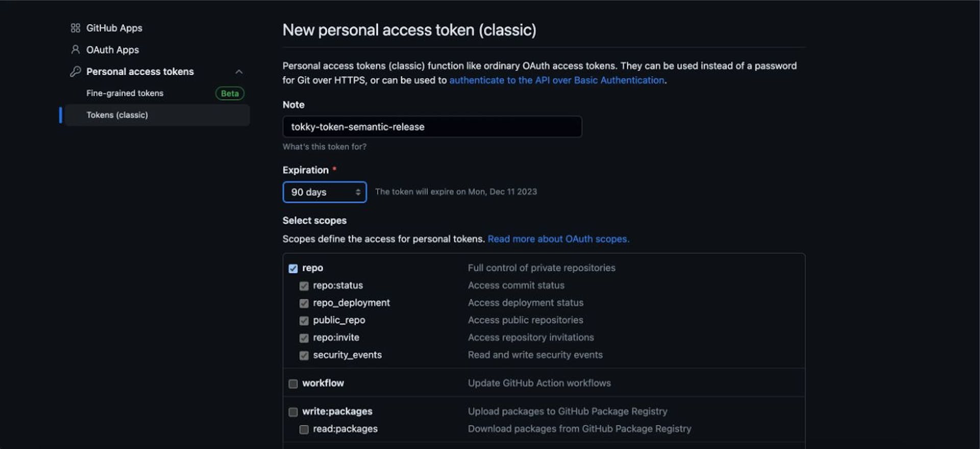Uncheck the security_events checkbox

tap(304, 355)
